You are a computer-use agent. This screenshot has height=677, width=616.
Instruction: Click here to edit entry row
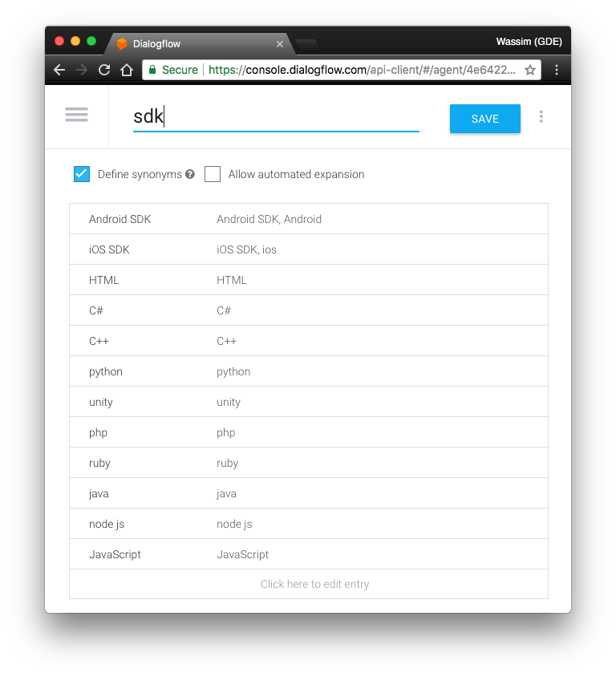click(x=309, y=584)
